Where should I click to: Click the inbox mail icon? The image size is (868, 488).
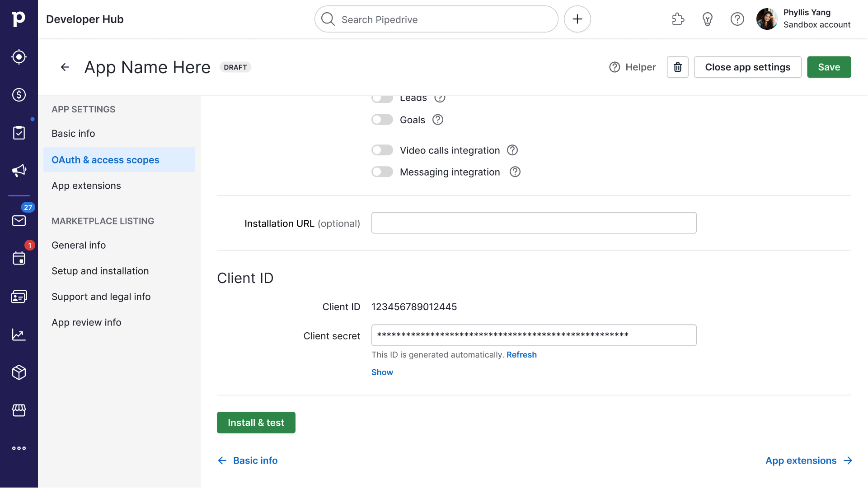coord(19,220)
